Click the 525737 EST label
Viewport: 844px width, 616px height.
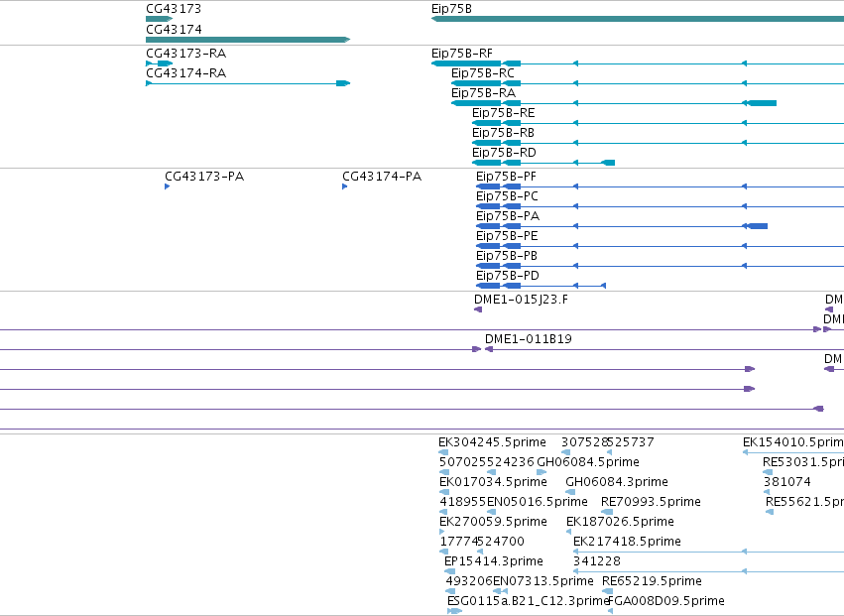(631, 442)
